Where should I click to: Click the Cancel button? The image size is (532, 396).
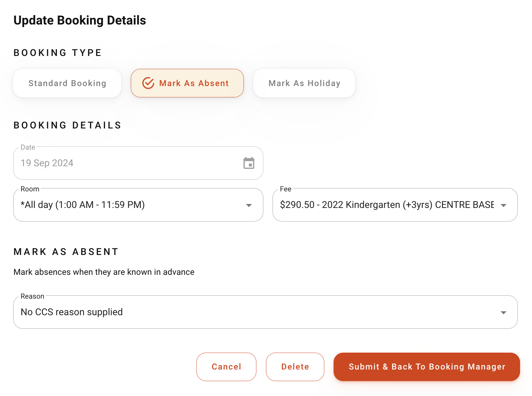tap(226, 367)
